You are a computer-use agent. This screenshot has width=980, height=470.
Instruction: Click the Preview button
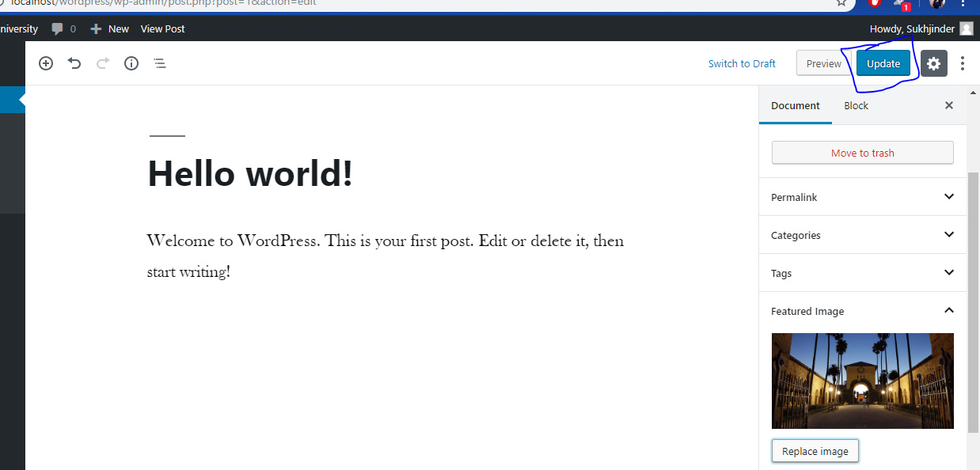pos(823,63)
